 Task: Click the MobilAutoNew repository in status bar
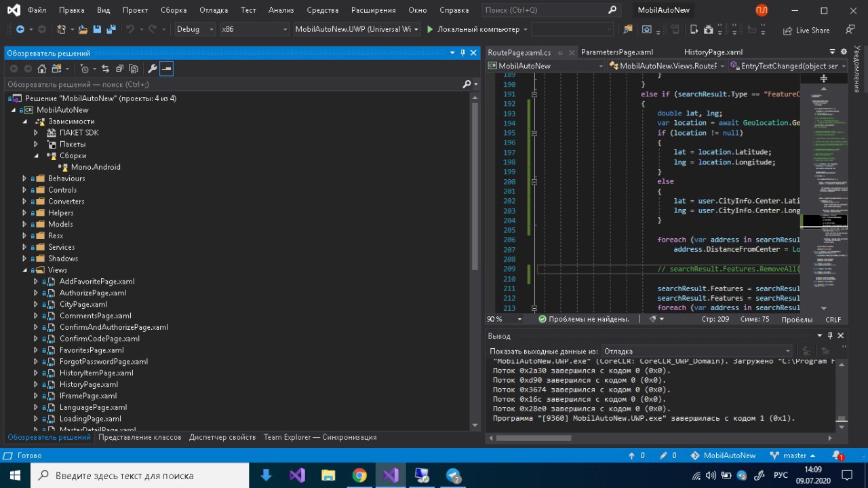click(x=723, y=455)
